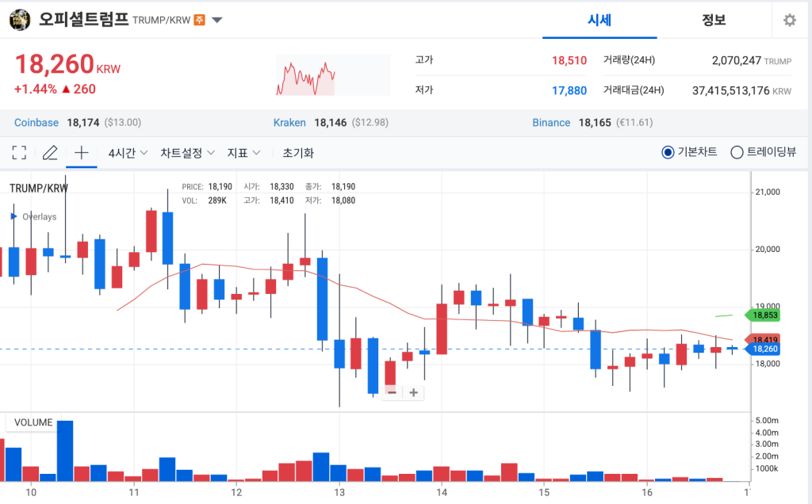This screenshot has width=812, height=504.
Task: Click the +1.44% change value
Action: click(x=35, y=89)
